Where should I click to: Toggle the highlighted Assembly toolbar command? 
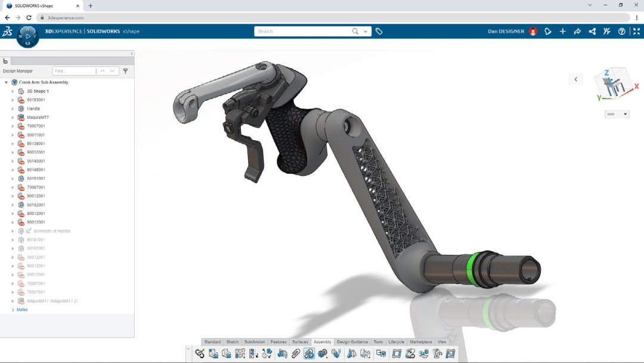(x=309, y=353)
